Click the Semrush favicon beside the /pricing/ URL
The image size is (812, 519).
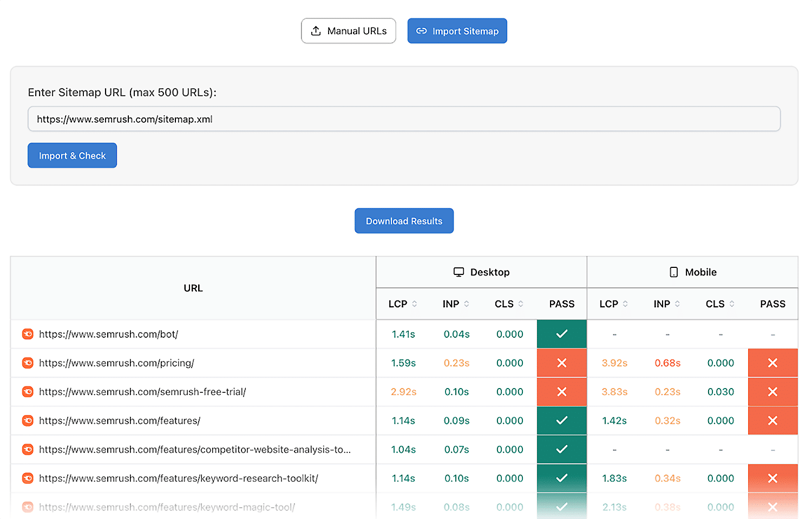(x=28, y=363)
